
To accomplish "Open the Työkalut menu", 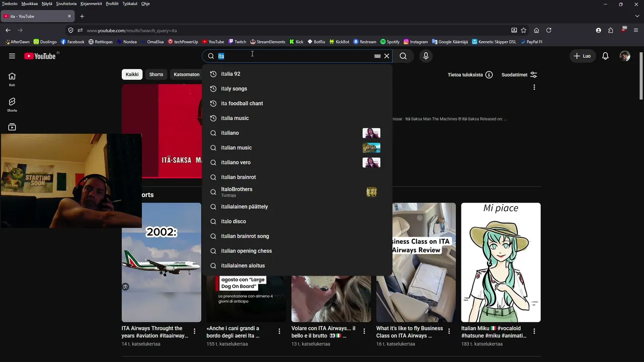I will pos(129,4).
